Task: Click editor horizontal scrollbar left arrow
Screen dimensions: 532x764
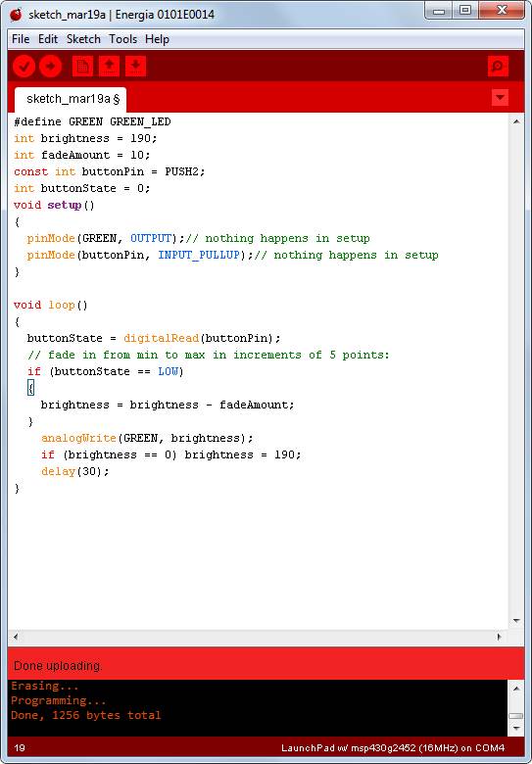Action: coord(15,637)
